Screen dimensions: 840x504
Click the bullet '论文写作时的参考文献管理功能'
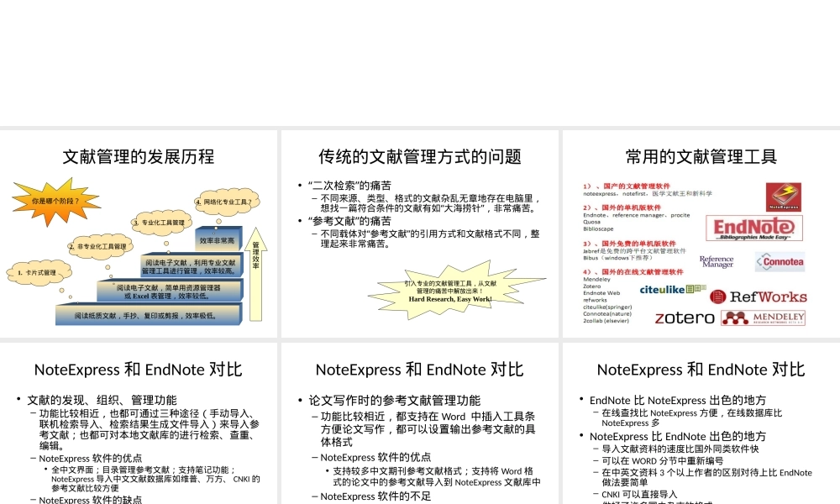point(394,400)
